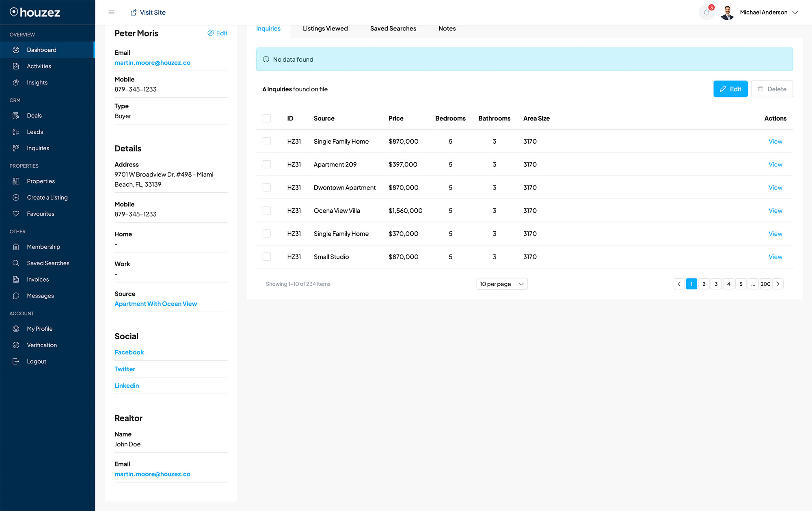Click the Delete button above table
Screen dimensions: 812x511
tap(772, 89)
